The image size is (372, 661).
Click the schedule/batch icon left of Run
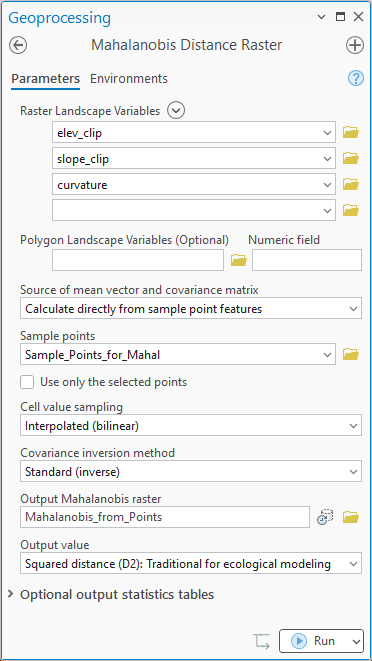click(261, 641)
